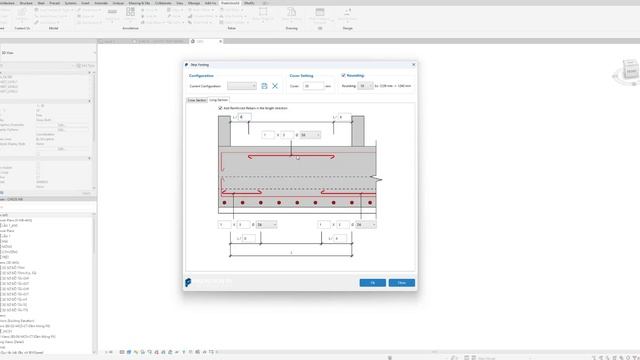The image size is (640, 360).
Task: Click the large icon in Design ribbon panel
Action: (x=347, y=13)
